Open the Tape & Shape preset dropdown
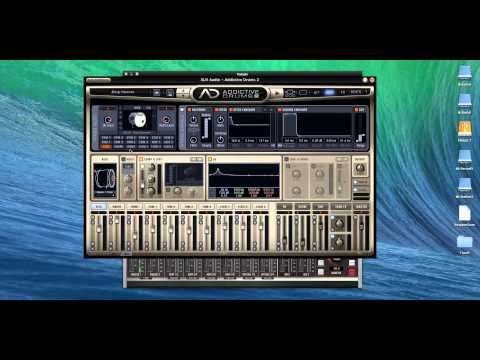This screenshot has width=480, height=360. [341, 160]
